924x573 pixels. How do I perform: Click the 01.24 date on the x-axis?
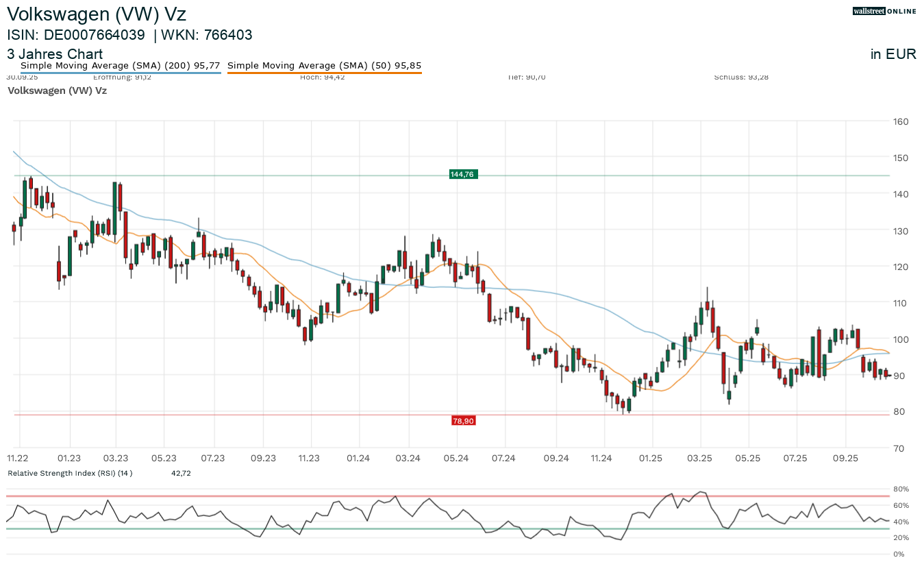click(x=358, y=458)
